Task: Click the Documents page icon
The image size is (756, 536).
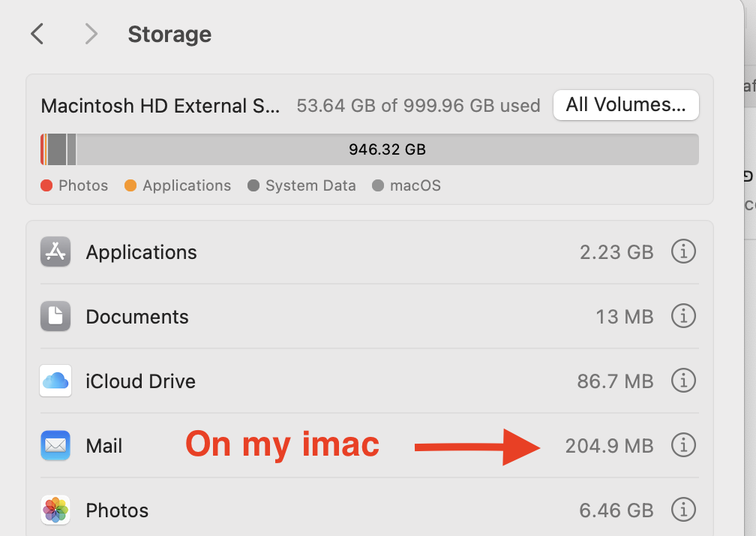Action: click(55, 317)
